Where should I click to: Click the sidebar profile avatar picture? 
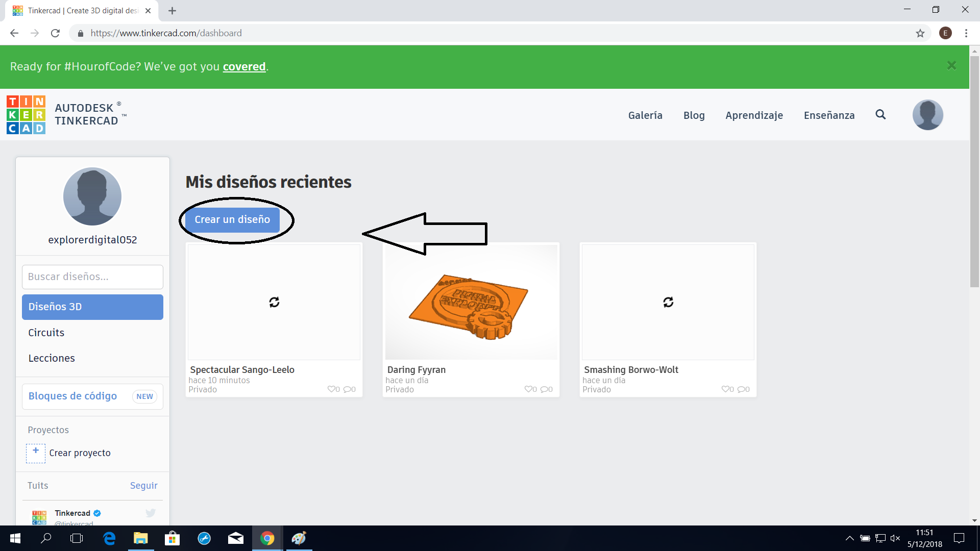pos(92,196)
